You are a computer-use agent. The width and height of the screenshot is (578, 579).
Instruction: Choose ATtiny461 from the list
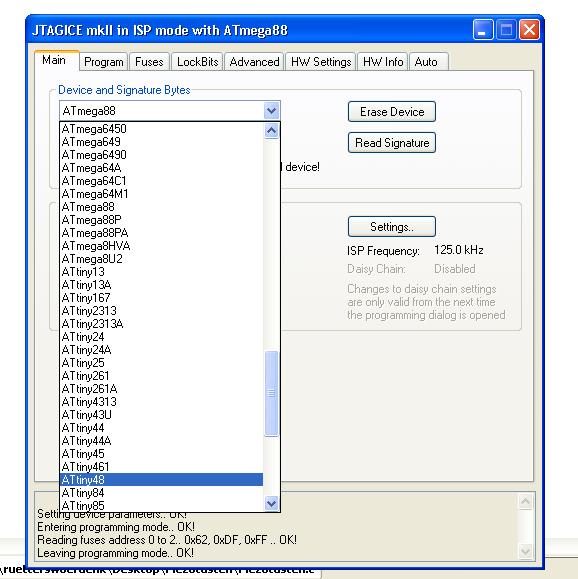tap(161, 467)
